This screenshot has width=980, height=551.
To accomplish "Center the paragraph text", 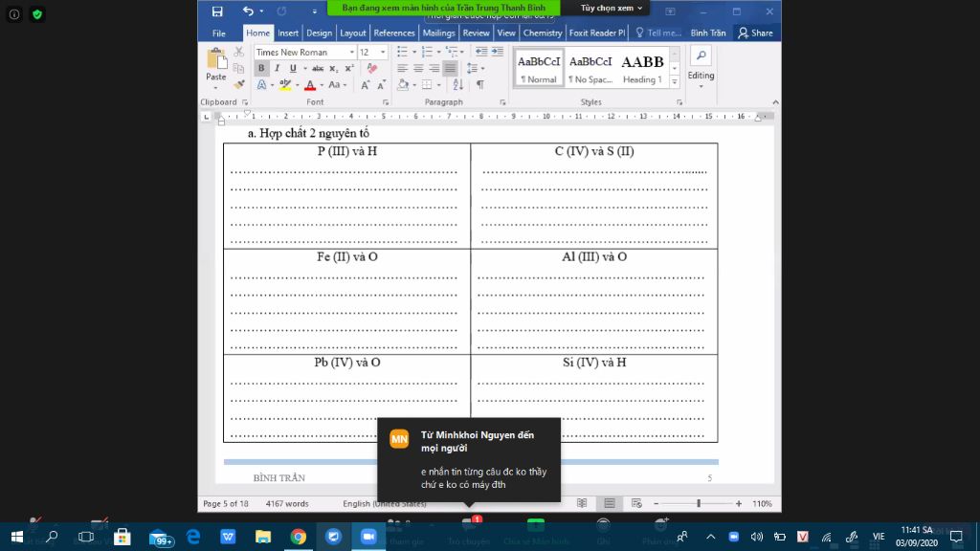I will (418, 68).
